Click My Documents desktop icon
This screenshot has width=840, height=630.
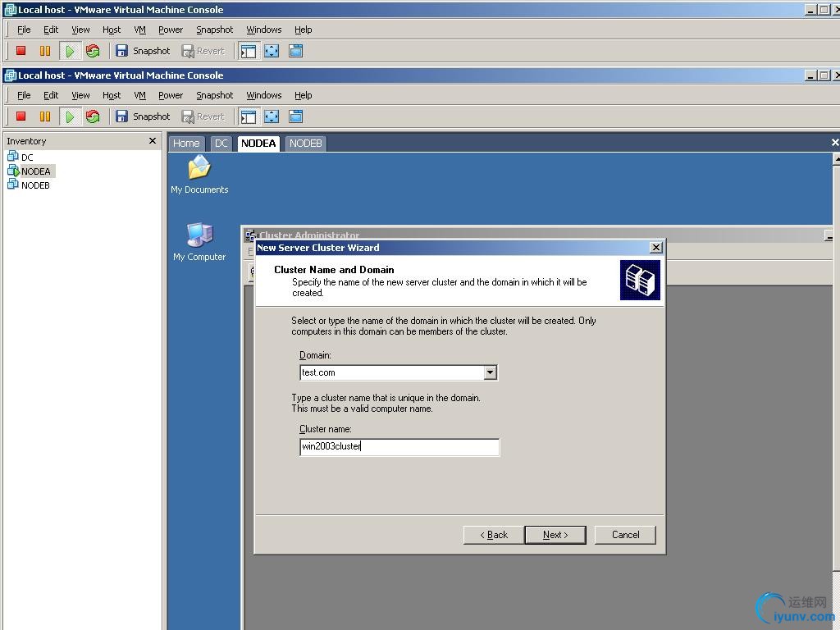click(199, 175)
